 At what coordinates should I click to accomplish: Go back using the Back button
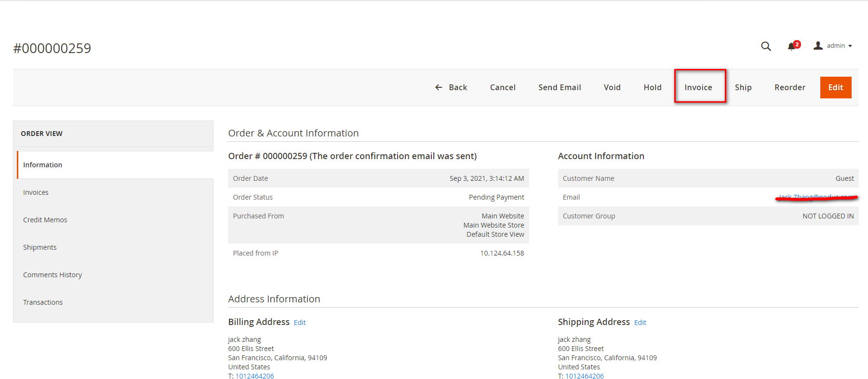451,87
